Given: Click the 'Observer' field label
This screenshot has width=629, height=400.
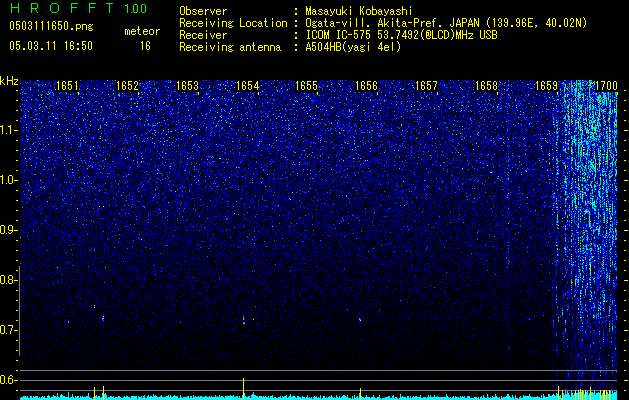Looking at the screenshot, I should click(203, 11).
